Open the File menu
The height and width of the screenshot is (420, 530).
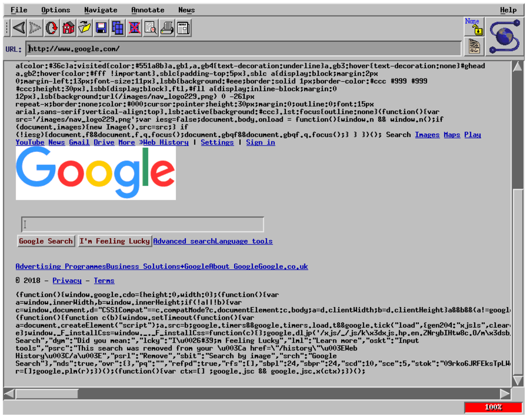[x=19, y=10]
